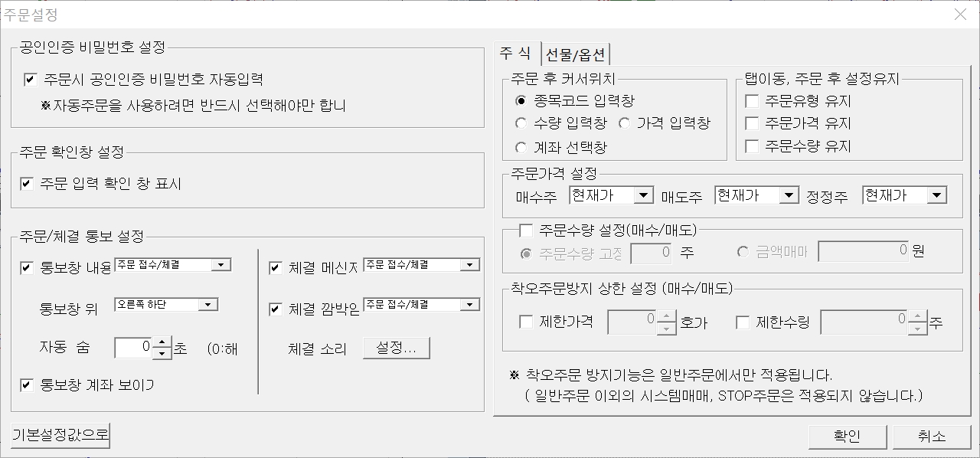Select 수량 입력창 radio button
Image resolution: width=980 pixels, height=458 pixels.
point(521,123)
